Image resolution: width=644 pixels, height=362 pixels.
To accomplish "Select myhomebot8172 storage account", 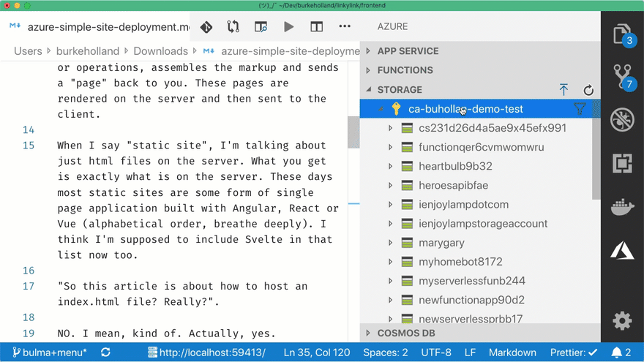I will [x=460, y=262].
